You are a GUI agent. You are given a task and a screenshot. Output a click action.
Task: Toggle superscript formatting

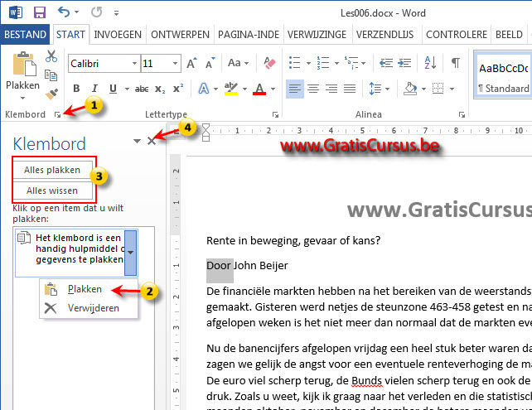tap(178, 88)
